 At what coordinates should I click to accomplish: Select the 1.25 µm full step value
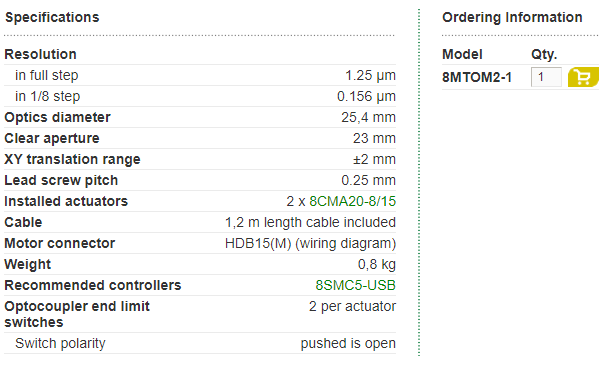[370, 75]
